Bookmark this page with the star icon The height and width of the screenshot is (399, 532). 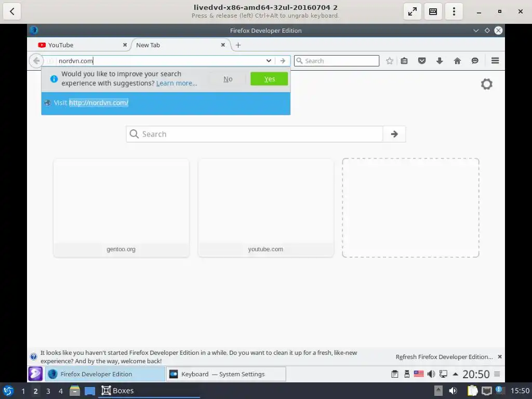point(390,61)
